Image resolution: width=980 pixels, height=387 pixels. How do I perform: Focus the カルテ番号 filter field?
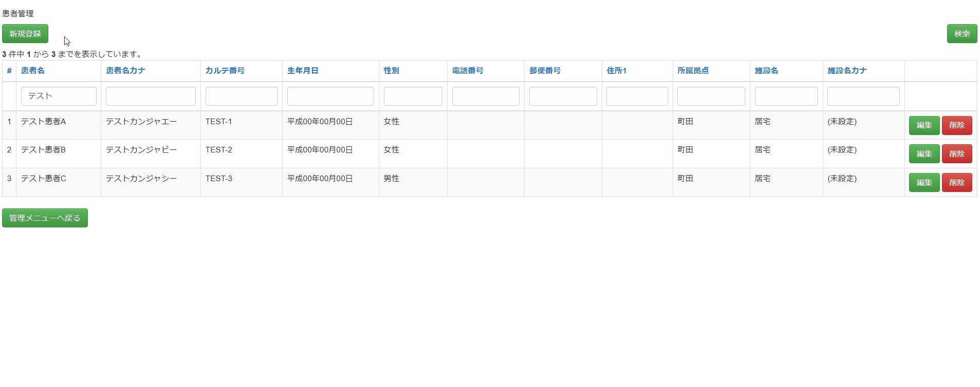click(242, 96)
